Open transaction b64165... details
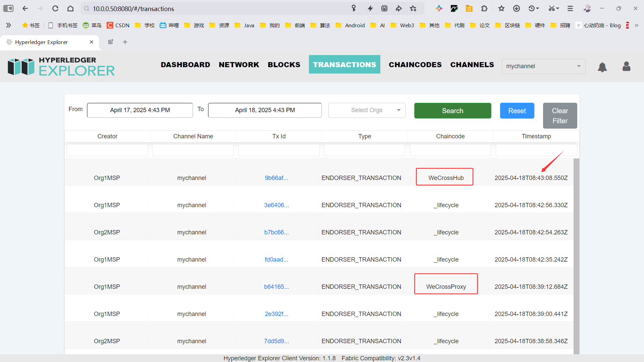Image resolution: width=644 pixels, height=362 pixels. click(x=276, y=286)
